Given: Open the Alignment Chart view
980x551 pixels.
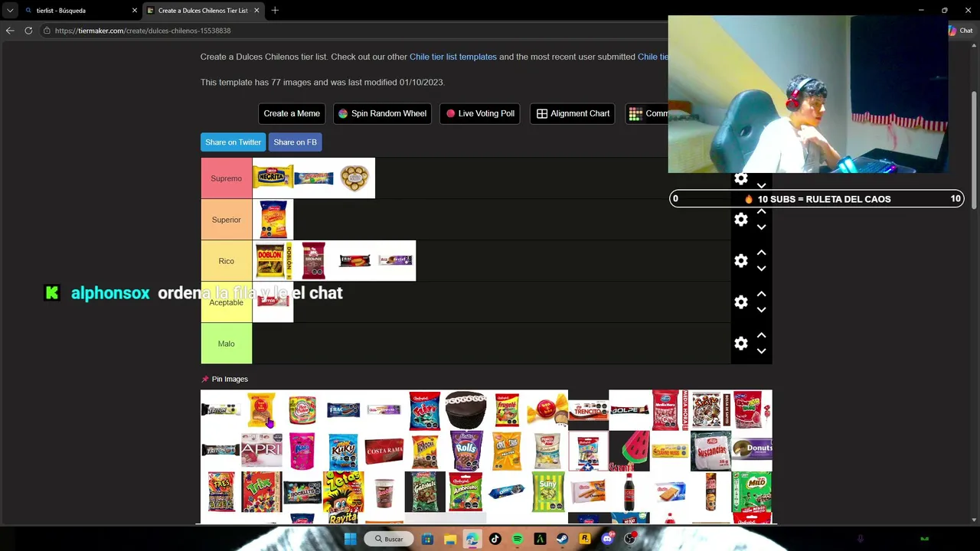Looking at the screenshot, I should click(573, 113).
